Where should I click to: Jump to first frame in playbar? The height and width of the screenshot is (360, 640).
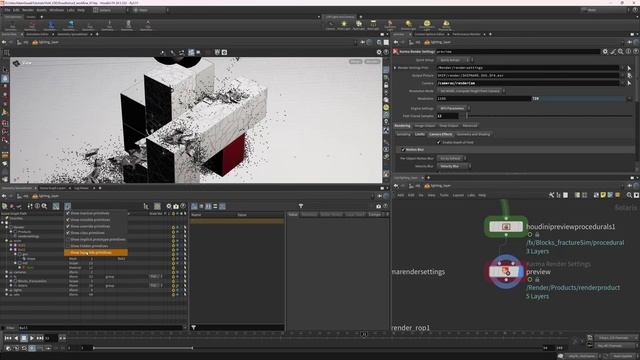(8, 338)
